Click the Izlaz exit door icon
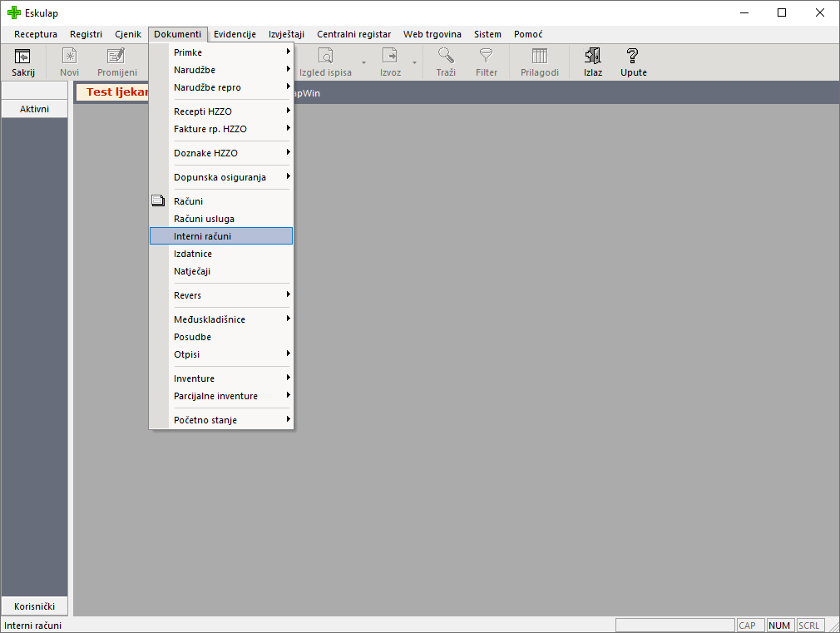 click(592, 57)
